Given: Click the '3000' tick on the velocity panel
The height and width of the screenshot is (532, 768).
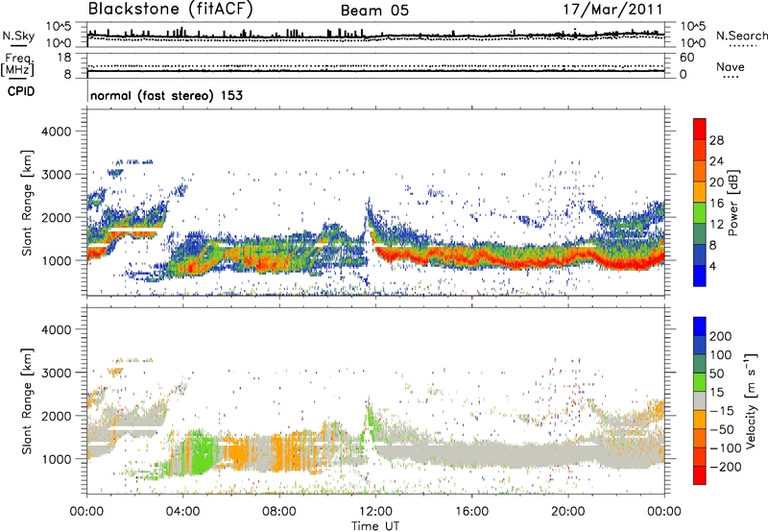Looking at the screenshot, I should tap(57, 373).
